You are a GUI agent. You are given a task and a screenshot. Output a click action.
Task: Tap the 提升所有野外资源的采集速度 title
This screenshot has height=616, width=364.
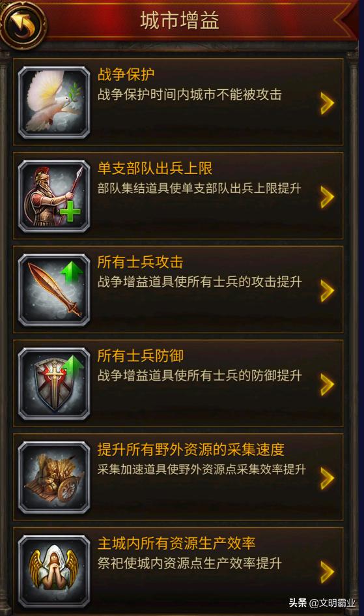tap(191, 449)
